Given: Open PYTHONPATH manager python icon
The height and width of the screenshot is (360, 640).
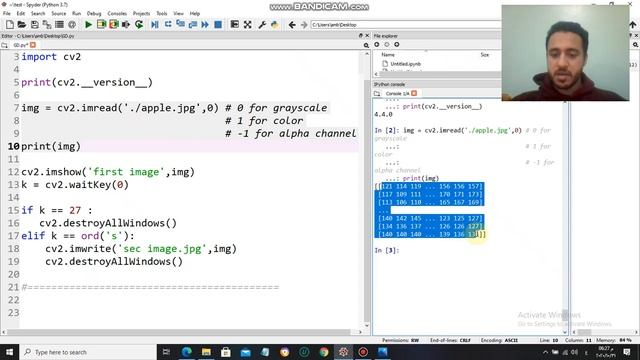Looking at the screenshot, I should coord(274,25).
